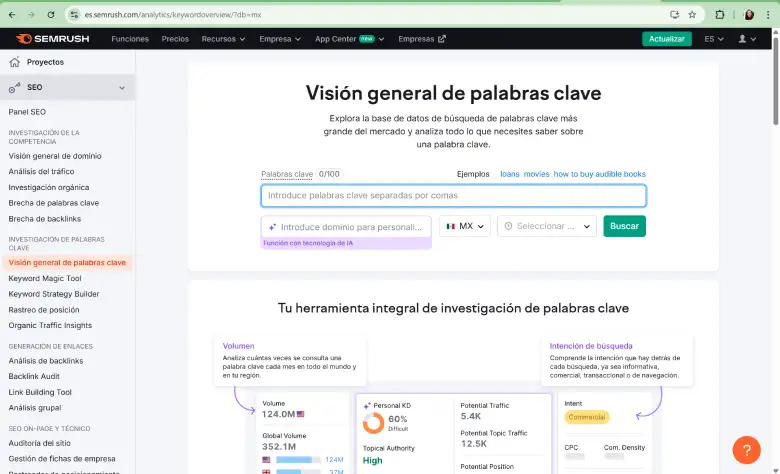Expand the Recursos menu
780x474 pixels.
223,39
